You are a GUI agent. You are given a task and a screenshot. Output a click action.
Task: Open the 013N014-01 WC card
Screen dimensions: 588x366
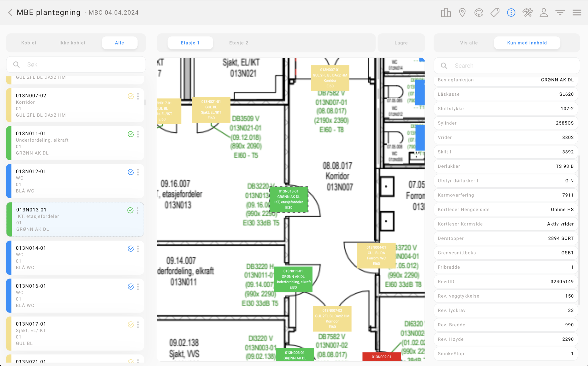pos(75,258)
